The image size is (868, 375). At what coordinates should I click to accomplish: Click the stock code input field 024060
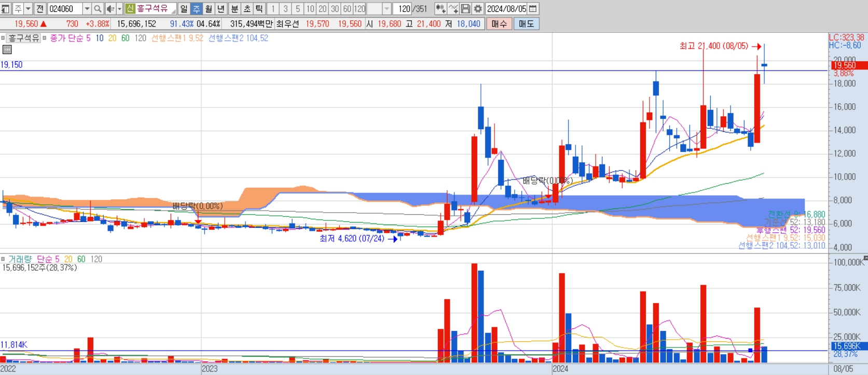pos(65,9)
